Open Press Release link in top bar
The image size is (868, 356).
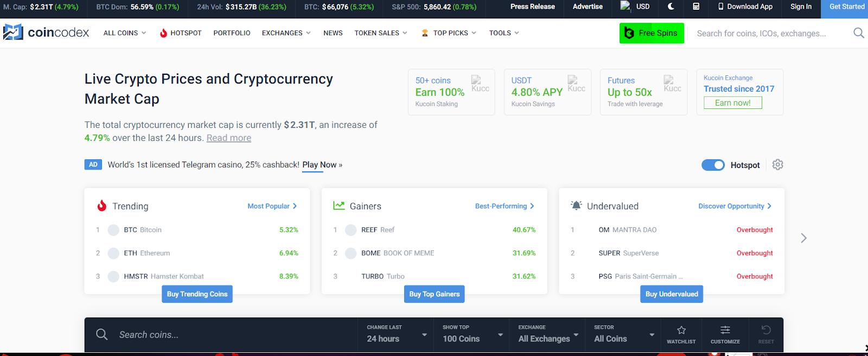point(532,7)
